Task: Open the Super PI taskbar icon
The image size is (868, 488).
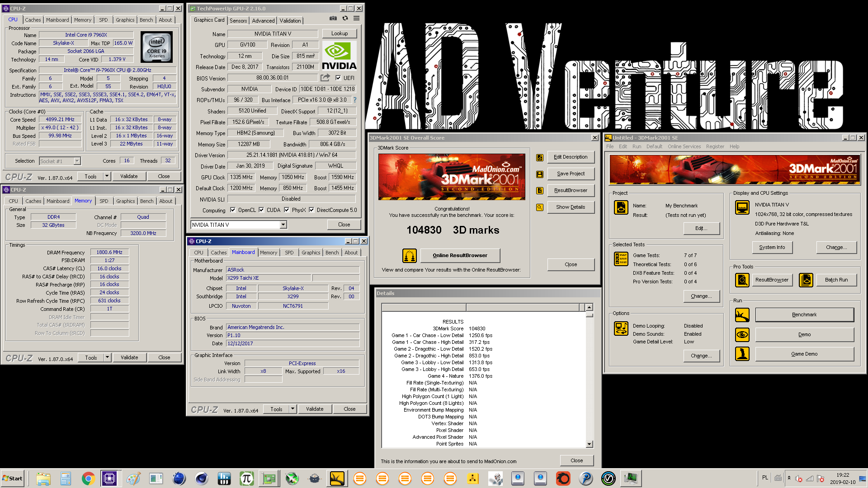Action: click(x=246, y=478)
